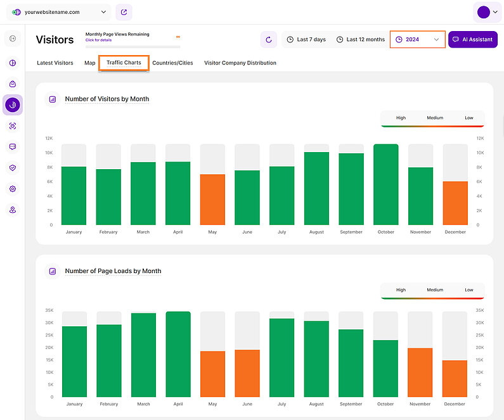
Task: Expand the user avatar account menu
Action: tap(487, 12)
